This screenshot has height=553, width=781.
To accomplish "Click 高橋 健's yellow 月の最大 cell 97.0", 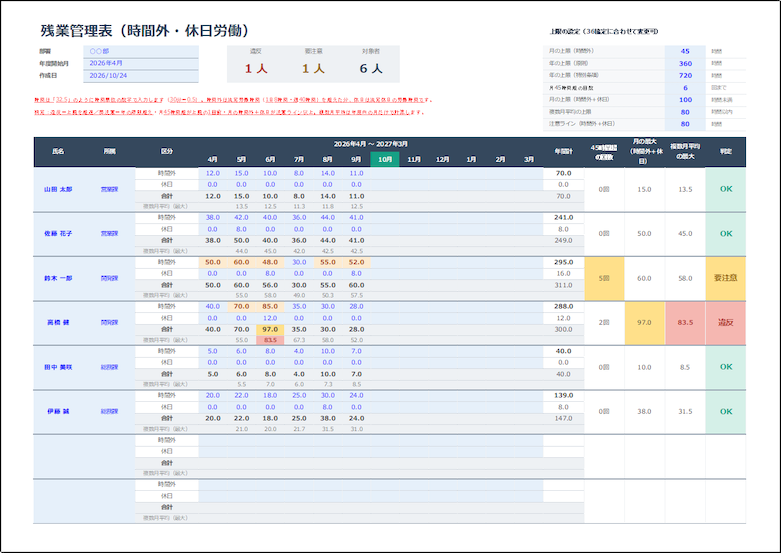I will 645,323.
